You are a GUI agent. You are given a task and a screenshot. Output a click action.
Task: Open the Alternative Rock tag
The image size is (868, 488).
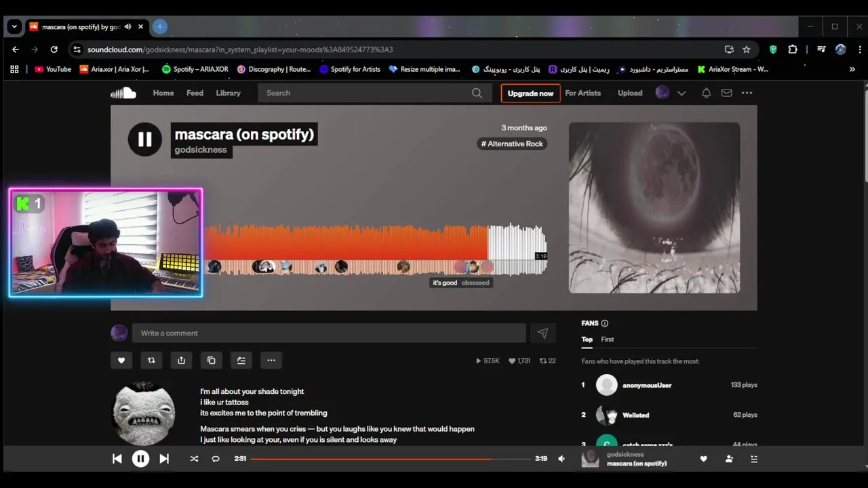click(512, 144)
